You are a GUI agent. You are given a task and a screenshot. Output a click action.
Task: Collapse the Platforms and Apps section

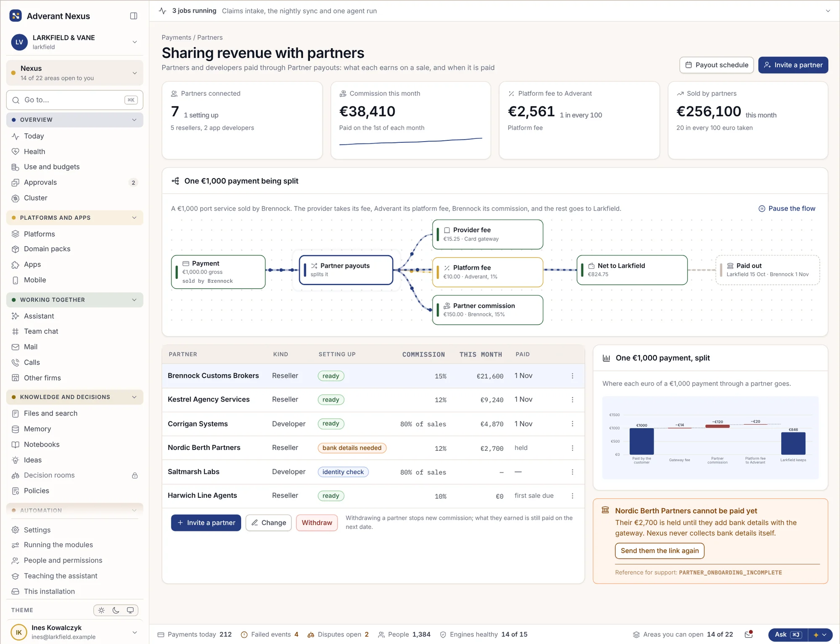(75, 218)
